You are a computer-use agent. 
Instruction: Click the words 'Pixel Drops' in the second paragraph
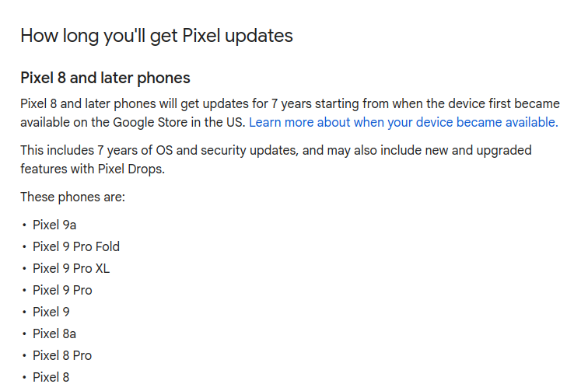(x=131, y=169)
